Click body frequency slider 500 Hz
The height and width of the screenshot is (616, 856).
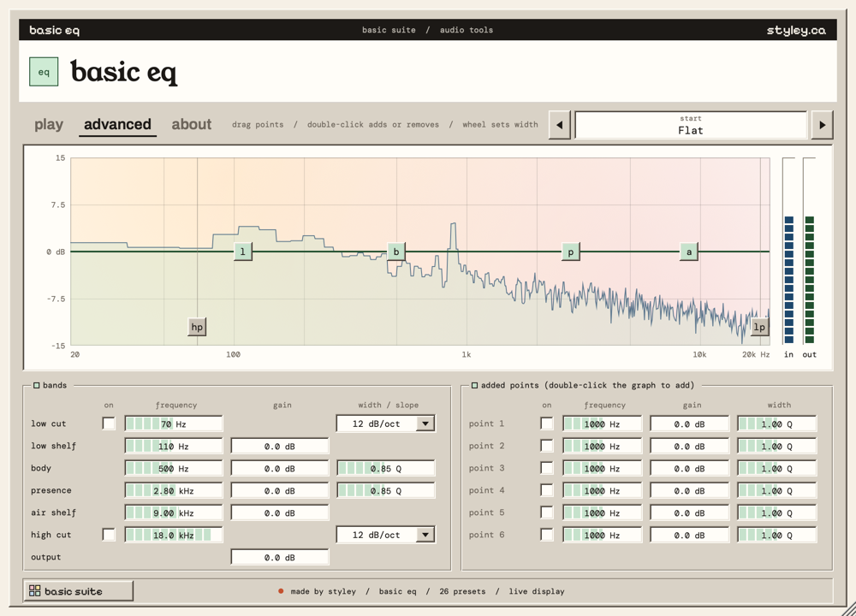click(174, 469)
